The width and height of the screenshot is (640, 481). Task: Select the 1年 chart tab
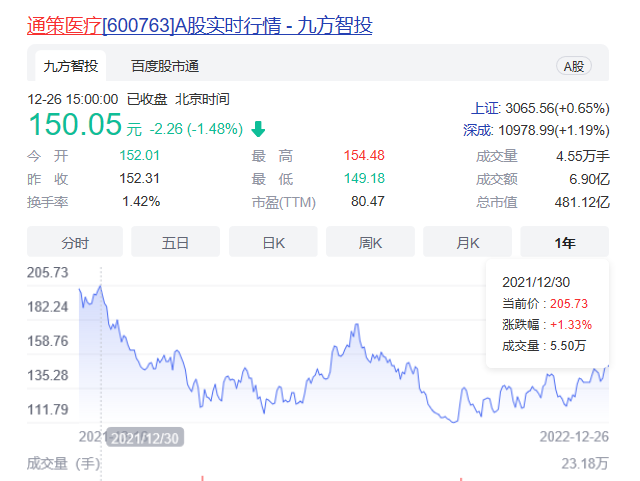tap(564, 243)
